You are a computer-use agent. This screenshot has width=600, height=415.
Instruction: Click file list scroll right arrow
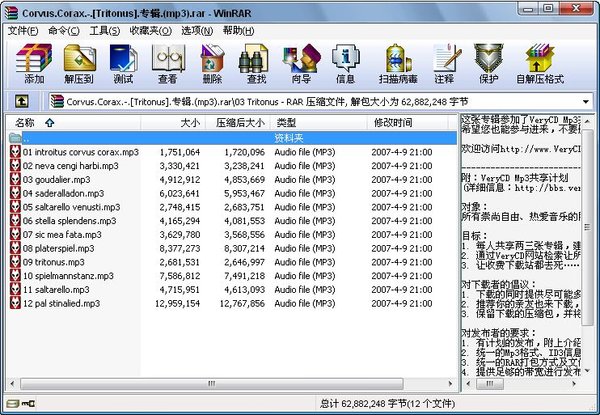point(450,384)
